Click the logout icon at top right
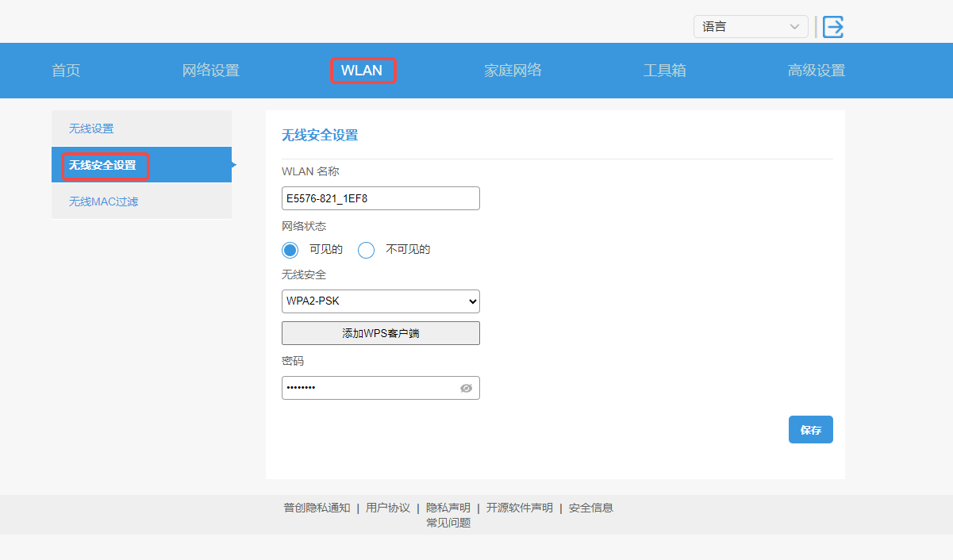 click(832, 27)
